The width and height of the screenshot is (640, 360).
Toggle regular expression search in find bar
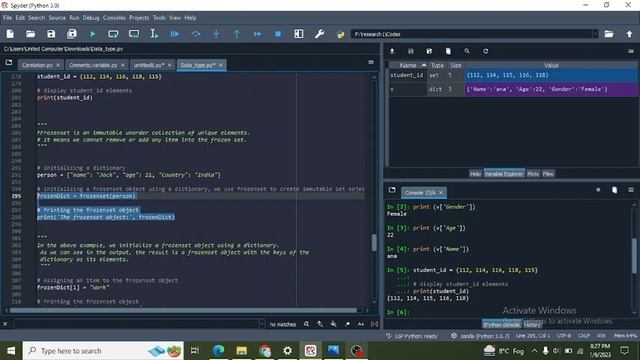347,324
